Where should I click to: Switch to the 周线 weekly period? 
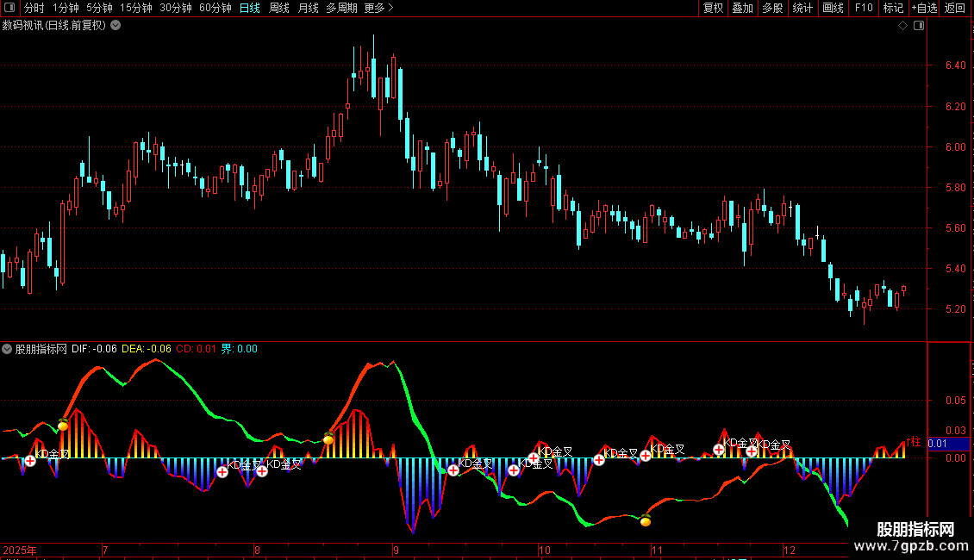(x=279, y=8)
